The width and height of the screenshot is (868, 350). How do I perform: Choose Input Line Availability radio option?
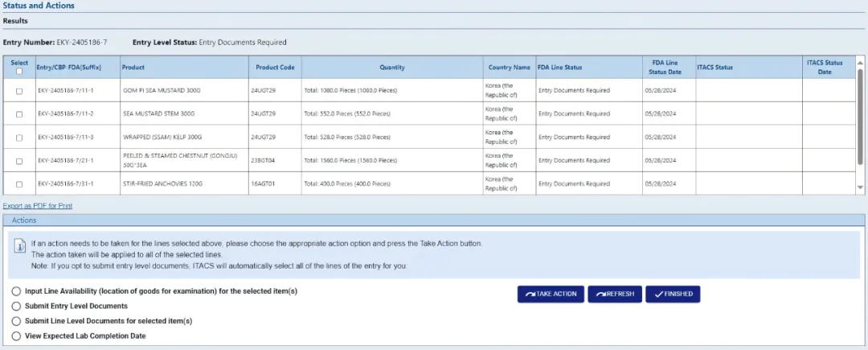point(16,291)
